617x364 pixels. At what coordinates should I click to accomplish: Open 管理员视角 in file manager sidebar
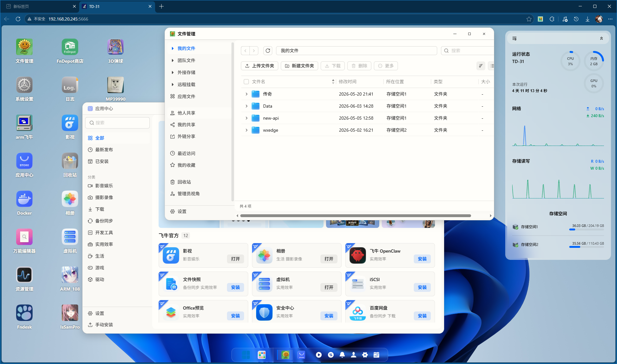[x=199, y=194]
